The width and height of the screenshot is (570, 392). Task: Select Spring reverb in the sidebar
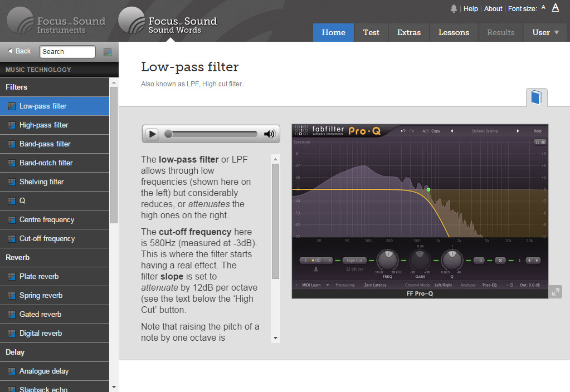click(55, 295)
